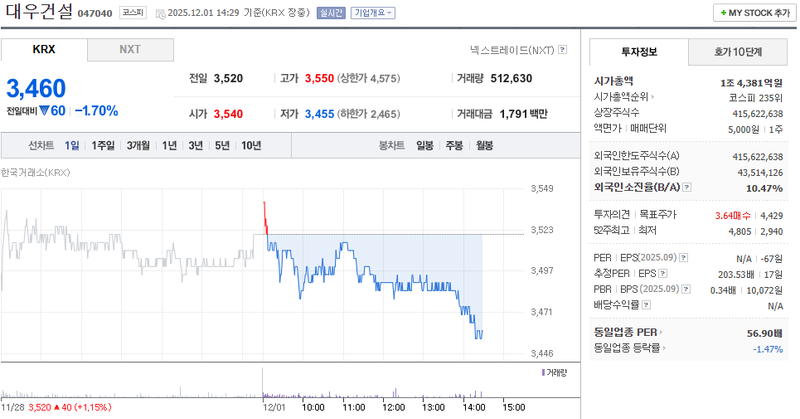
Task: Click the MY STOCK 추가 button
Action: 755,13
